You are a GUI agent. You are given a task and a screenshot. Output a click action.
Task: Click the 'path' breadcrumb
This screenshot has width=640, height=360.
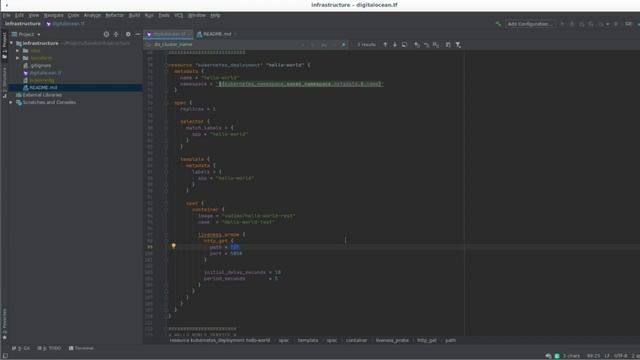[x=450, y=340]
